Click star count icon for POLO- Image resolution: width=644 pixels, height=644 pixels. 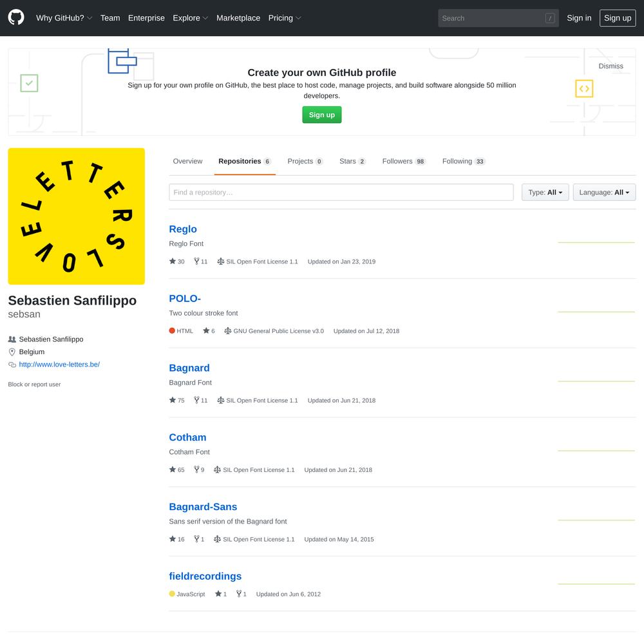point(206,330)
